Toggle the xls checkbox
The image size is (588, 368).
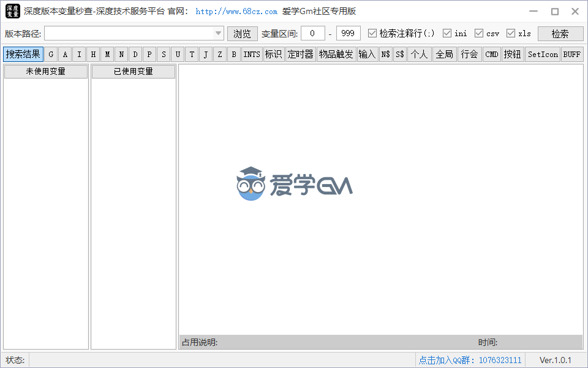pos(511,34)
